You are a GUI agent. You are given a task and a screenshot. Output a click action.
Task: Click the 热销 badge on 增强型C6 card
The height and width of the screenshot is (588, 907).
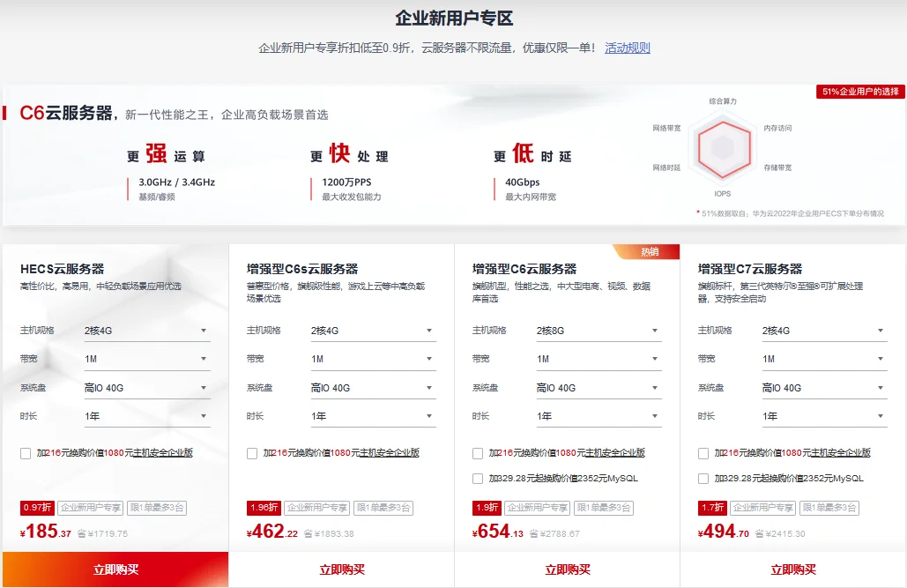(649, 252)
